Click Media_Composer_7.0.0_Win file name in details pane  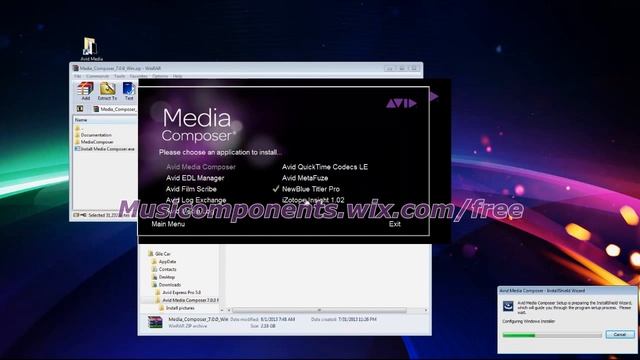point(198,319)
